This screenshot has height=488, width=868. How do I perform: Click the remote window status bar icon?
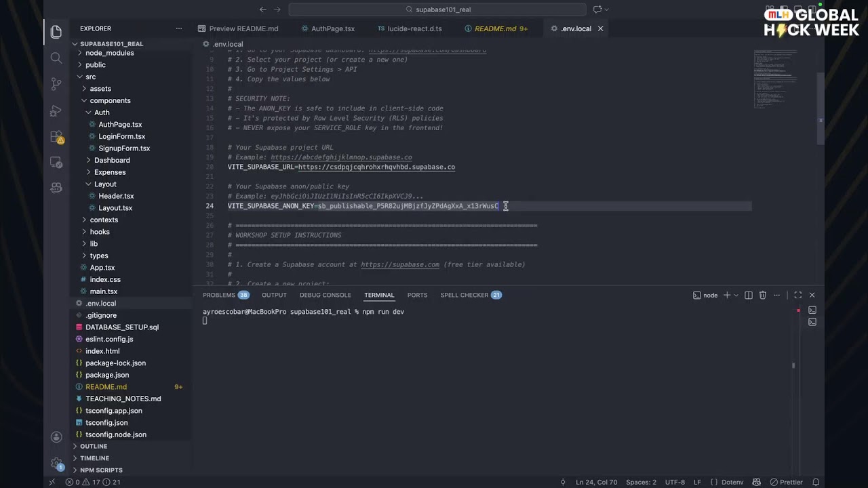pos(52,482)
